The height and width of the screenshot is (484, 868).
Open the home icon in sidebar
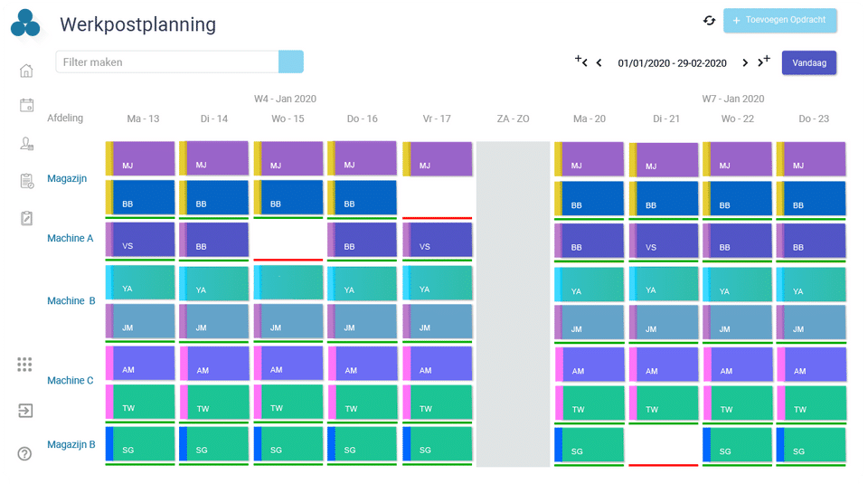(x=26, y=71)
